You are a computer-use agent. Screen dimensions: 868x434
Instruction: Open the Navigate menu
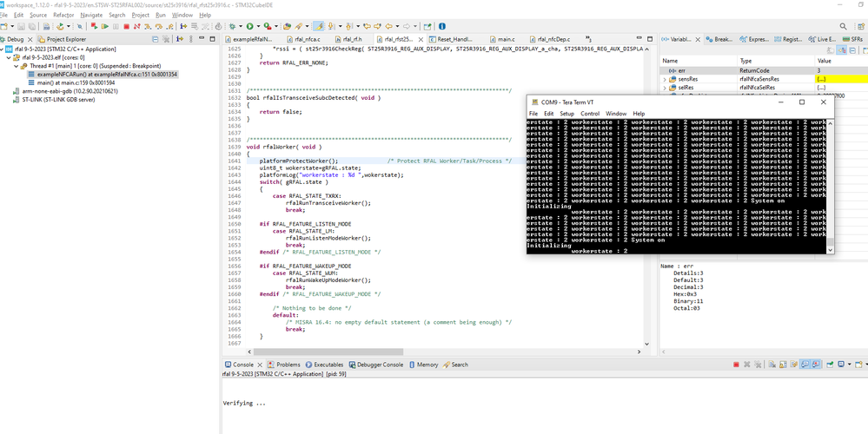coord(91,15)
